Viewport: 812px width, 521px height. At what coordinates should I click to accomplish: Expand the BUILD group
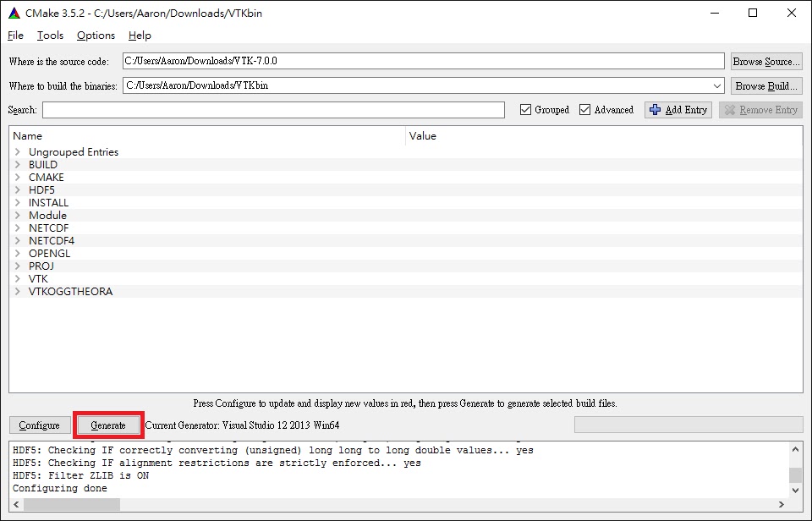(18, 165)
